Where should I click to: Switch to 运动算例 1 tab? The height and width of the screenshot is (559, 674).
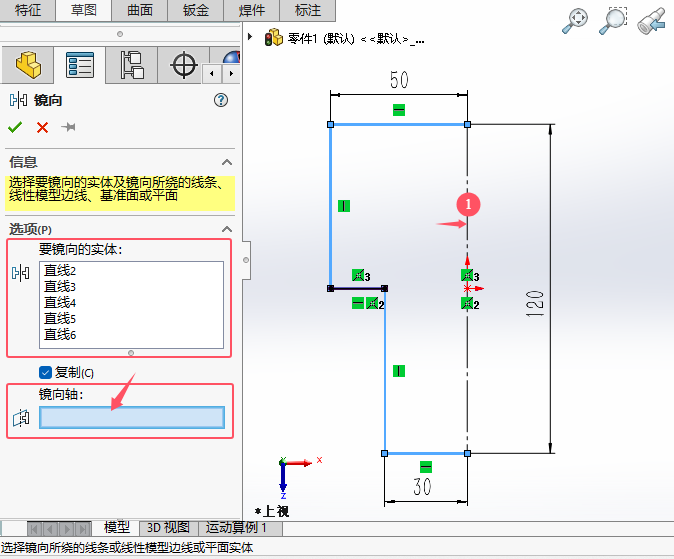click(x=236, y=528)
